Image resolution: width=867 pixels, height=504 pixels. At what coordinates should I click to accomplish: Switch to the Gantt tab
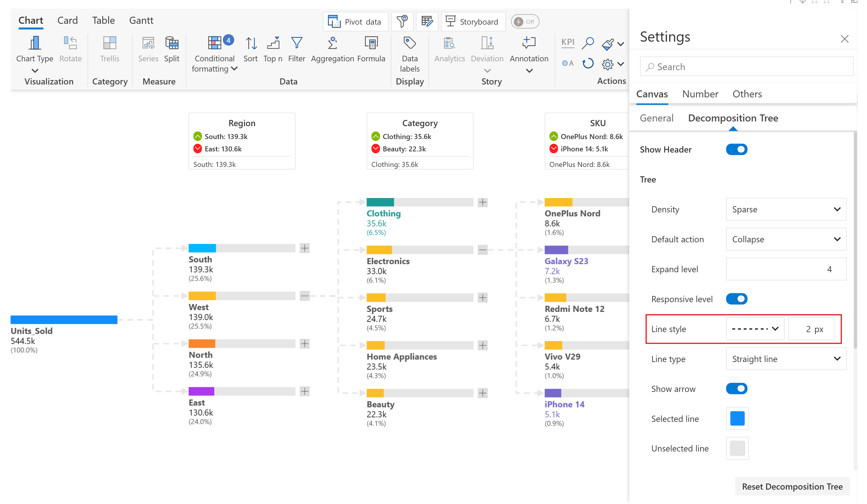click(x=141, y=20)
